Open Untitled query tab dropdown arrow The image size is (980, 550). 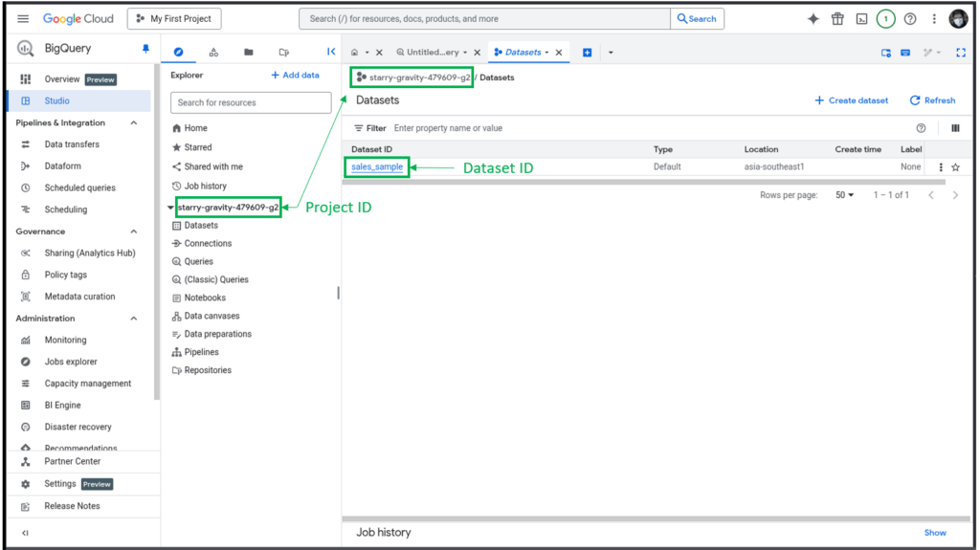click(x=465, y=53)
